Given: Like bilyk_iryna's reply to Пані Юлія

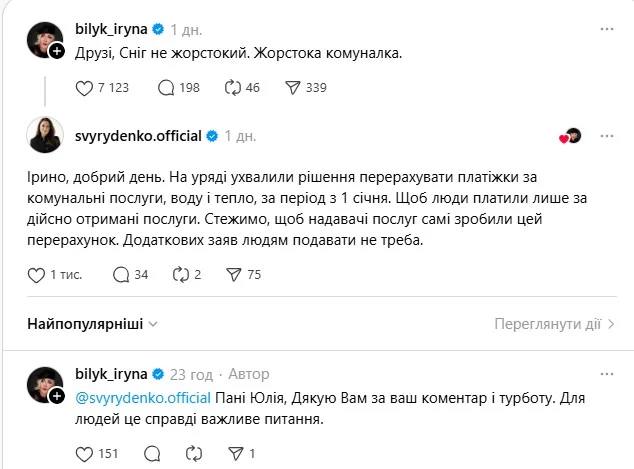Looking at the screenshot, I should click(x=85, y=453).
